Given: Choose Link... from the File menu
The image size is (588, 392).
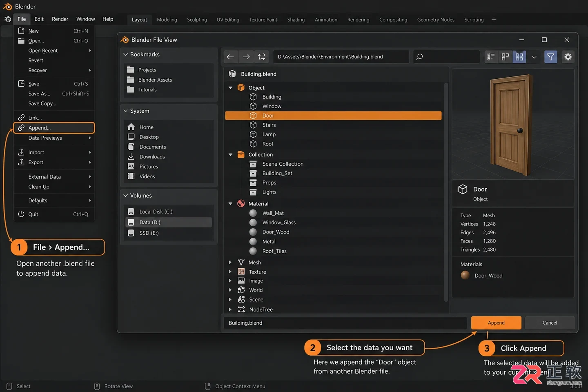Looking at the screenshot, I should (54, 118).
